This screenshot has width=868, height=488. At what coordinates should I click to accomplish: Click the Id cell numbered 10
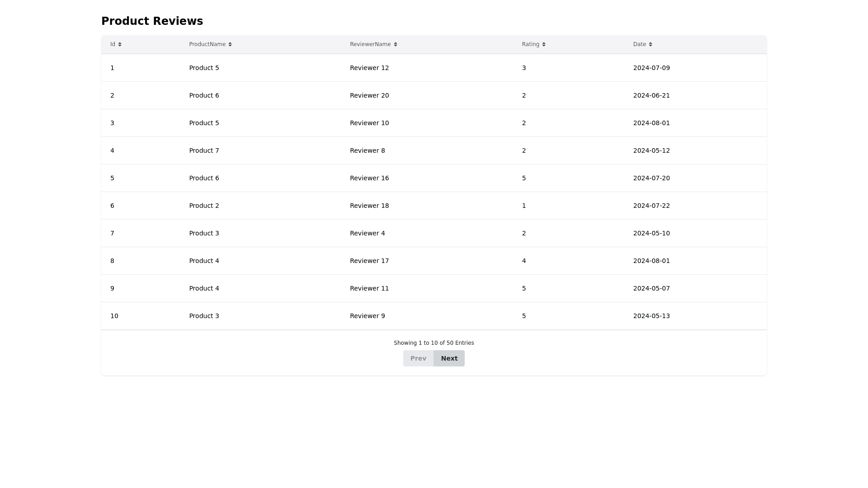114,316
